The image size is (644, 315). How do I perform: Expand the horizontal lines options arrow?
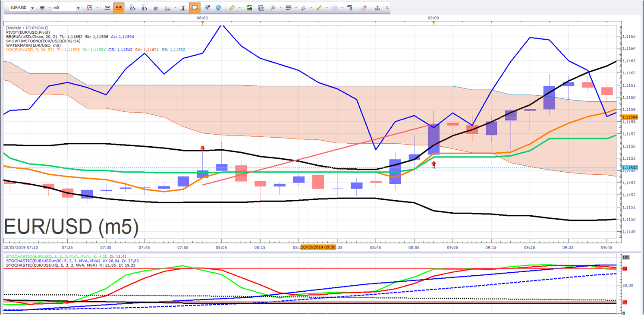(296, 8)
